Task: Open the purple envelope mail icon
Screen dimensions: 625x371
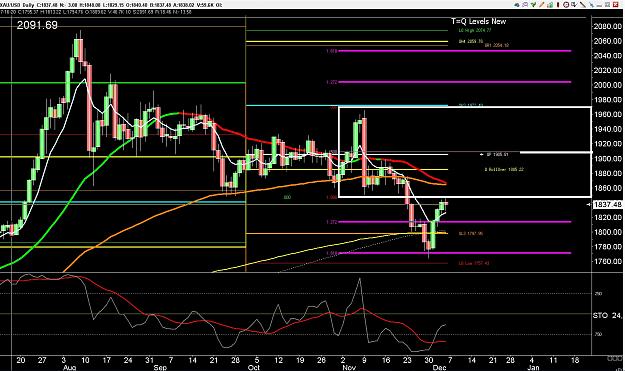Action: (x=525, y=5)
